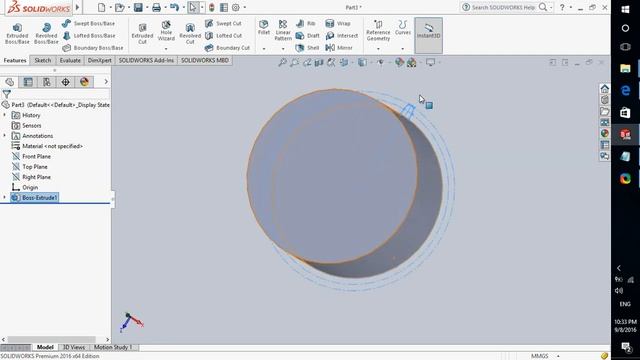Click the Print icon in the top toolbar

pyautogui.click(x=156, y=7)
